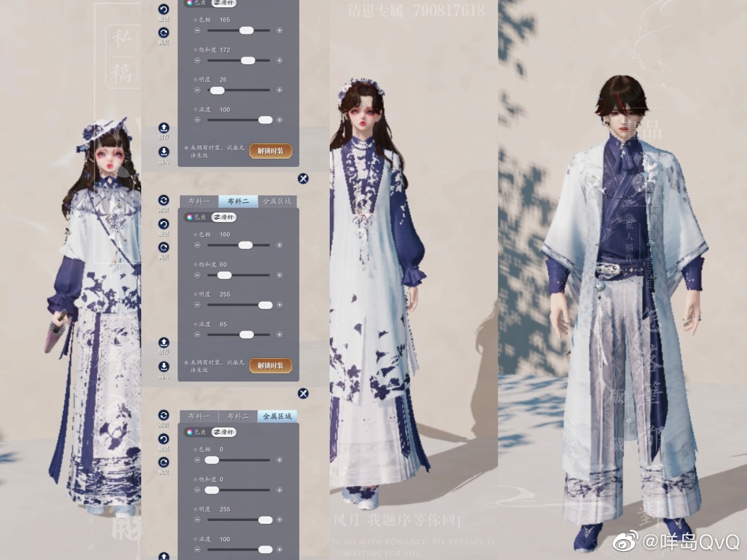Decrease 饱和度 172 with its minus icon
Image resolution: width=747 pixels, height=560 pixels.
197,60
